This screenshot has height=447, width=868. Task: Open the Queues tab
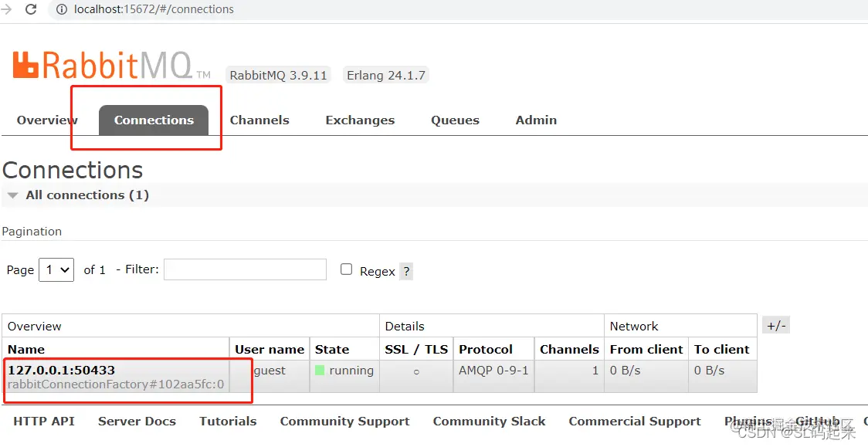click(455, 120)
